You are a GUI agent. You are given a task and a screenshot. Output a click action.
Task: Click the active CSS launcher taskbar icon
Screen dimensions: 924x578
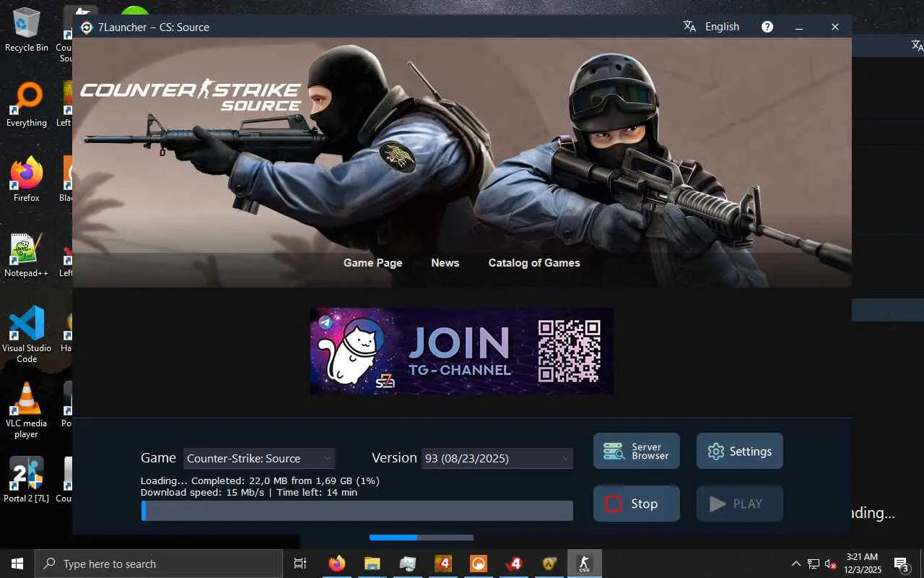point(585,564)
